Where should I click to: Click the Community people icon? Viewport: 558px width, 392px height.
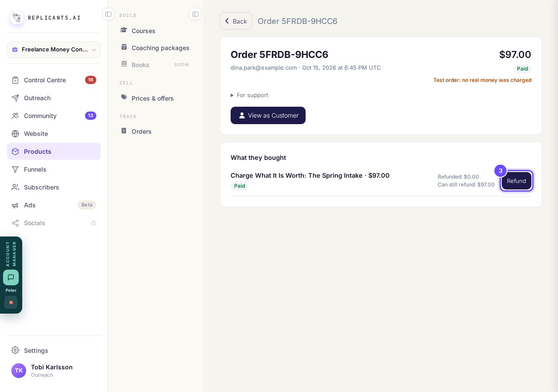coord(15,116)
